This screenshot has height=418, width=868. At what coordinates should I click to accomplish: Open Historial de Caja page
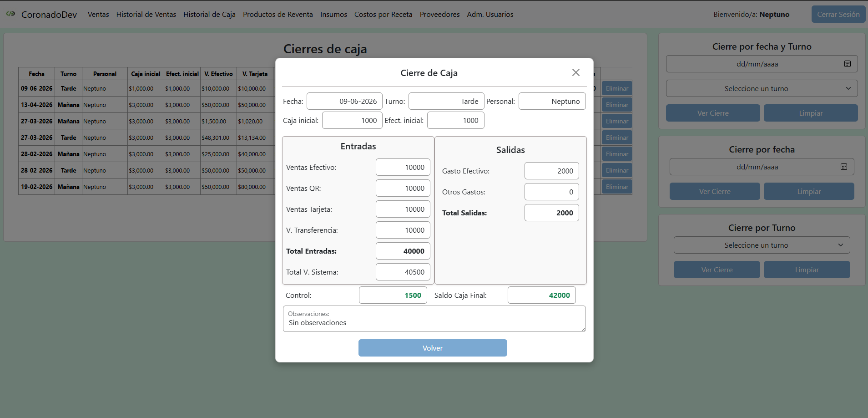pos(210,15)
